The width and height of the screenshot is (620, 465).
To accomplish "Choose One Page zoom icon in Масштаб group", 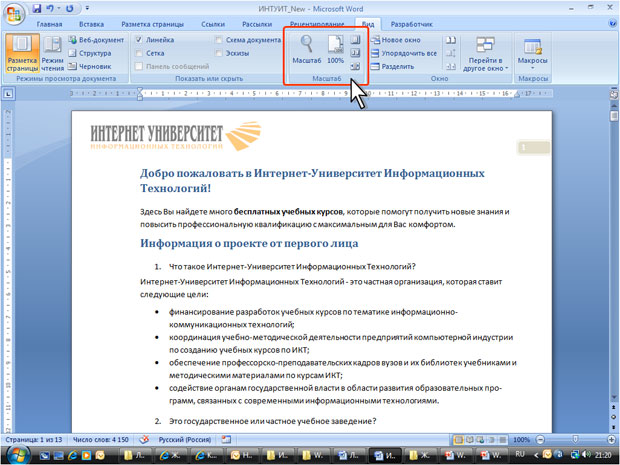I will click(355, 40).
